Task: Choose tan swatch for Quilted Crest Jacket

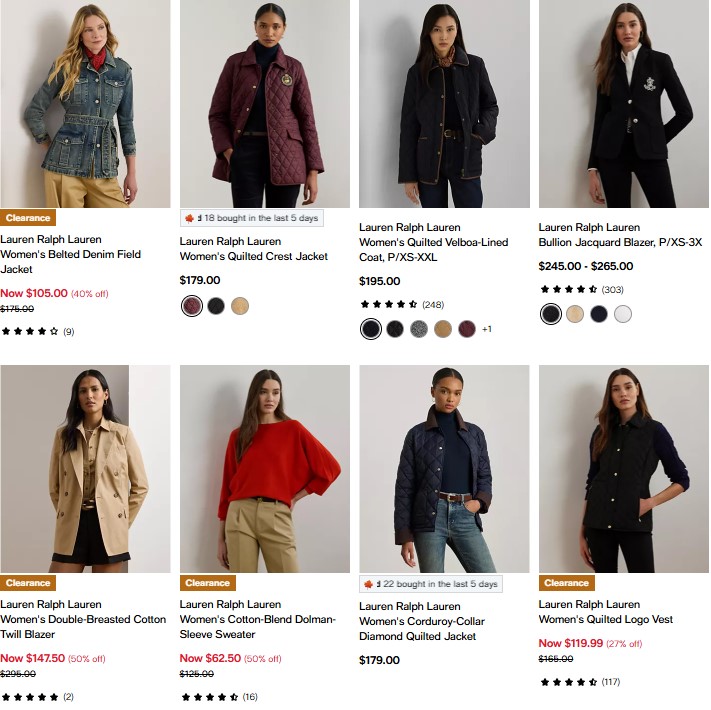Action: coord(240,306)
